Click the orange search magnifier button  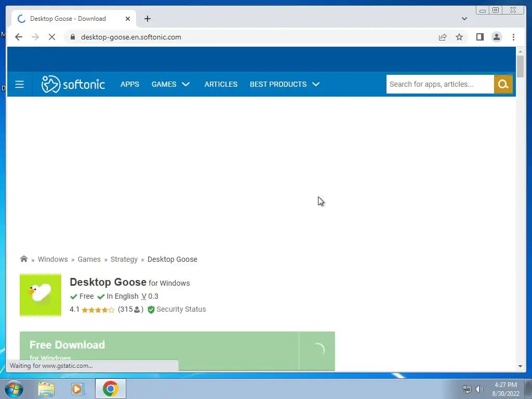pos(503,84)
